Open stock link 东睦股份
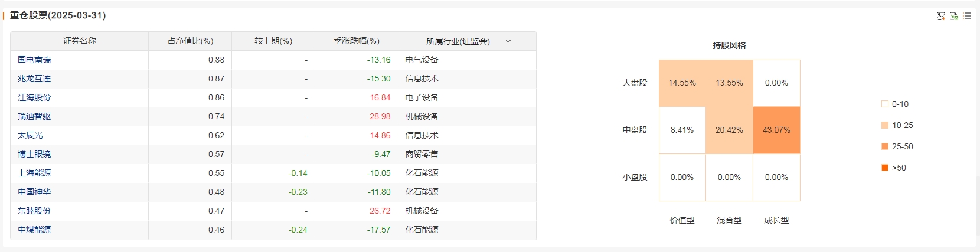This screenshot has width=980, height=252. 34,211
